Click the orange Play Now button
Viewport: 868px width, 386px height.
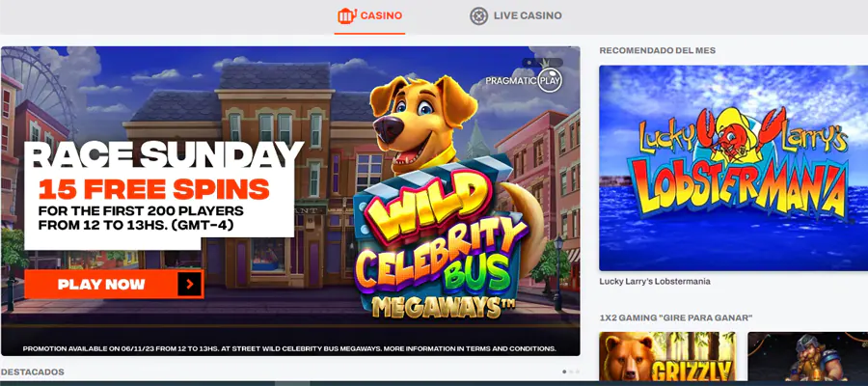(x=114, y=284)
